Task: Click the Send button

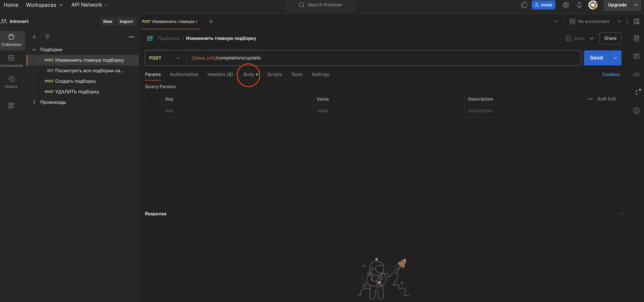Action: tap(596, 58)
